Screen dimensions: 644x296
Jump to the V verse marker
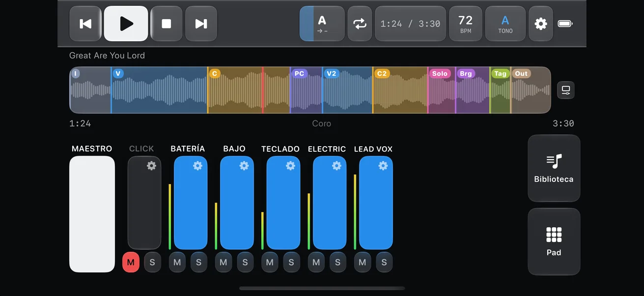click(x=118, y=74)
